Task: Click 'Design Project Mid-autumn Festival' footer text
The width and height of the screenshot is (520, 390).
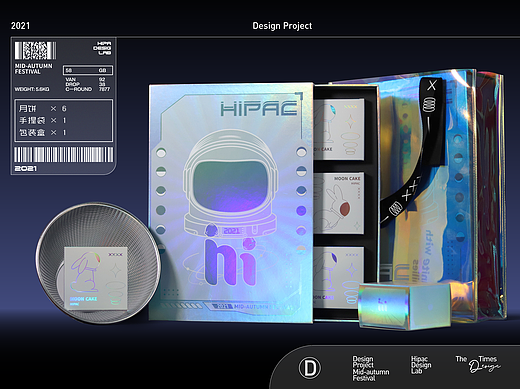Action: click(x=371, y=368)
